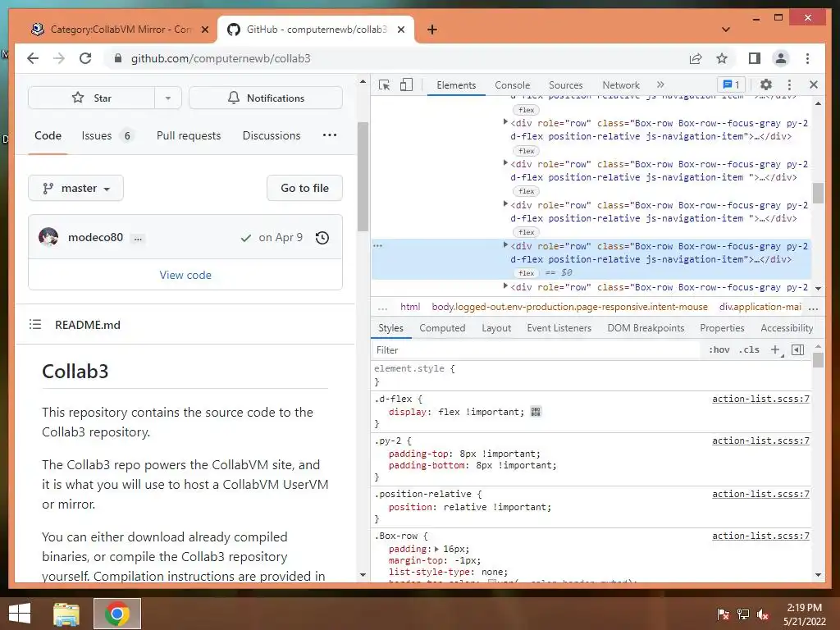Click the browser forward arrow
This screenshot has width=840, height=630.
pyautogui.click(x=59, y=58)
